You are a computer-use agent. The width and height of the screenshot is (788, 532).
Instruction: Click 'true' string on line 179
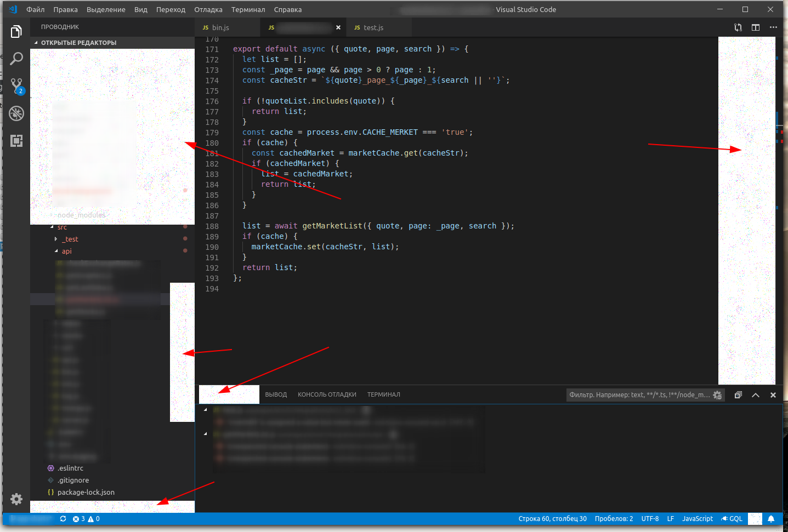coord(455,132)
